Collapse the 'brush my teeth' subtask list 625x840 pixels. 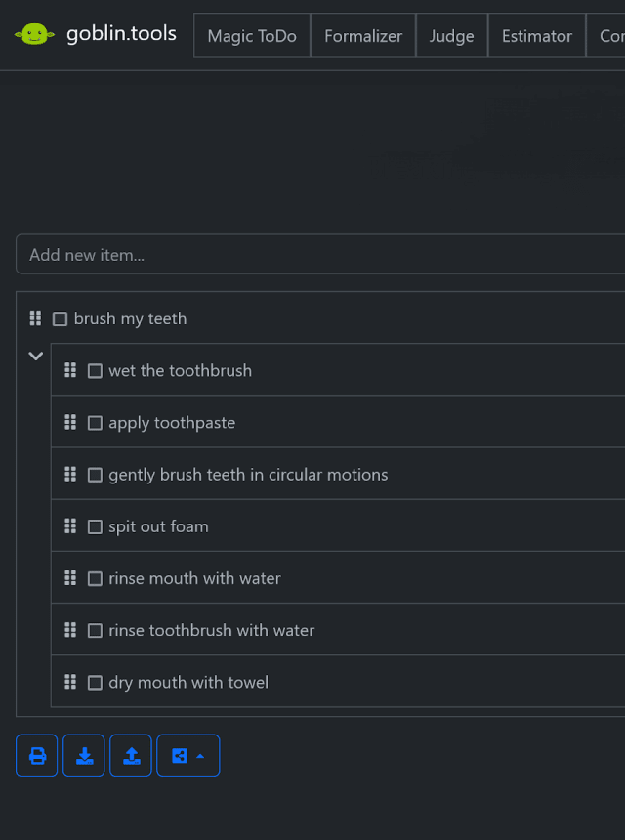click(x=36, y=357)
